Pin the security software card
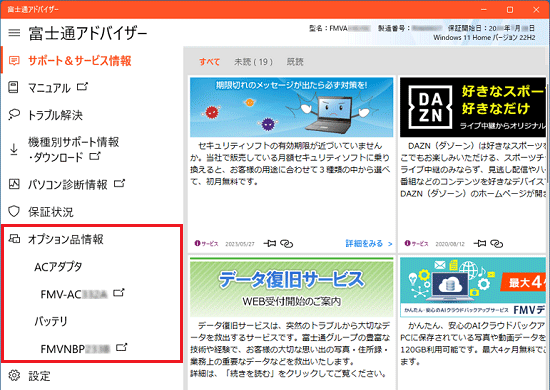The height and width of the screenshot is (390, 550). [x=270, y=243]
